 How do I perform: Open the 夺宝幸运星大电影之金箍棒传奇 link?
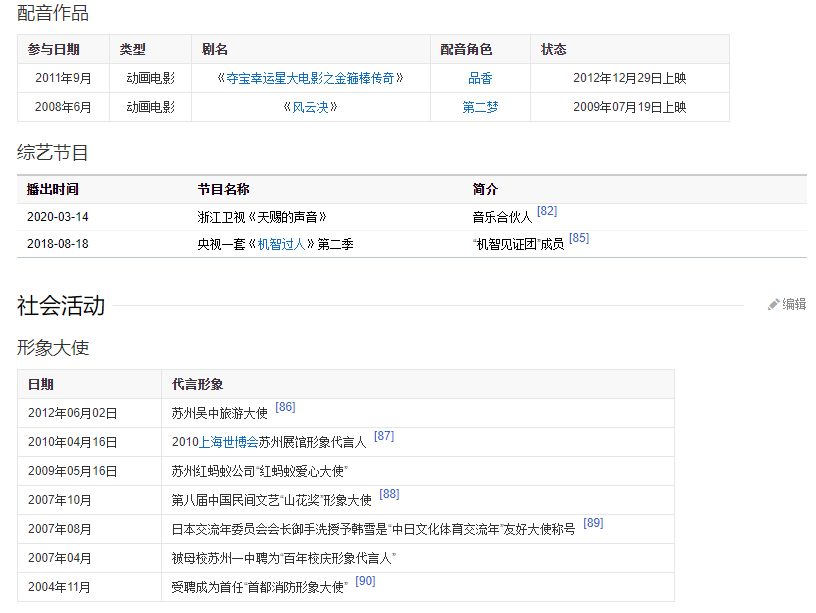pos(310,78)
